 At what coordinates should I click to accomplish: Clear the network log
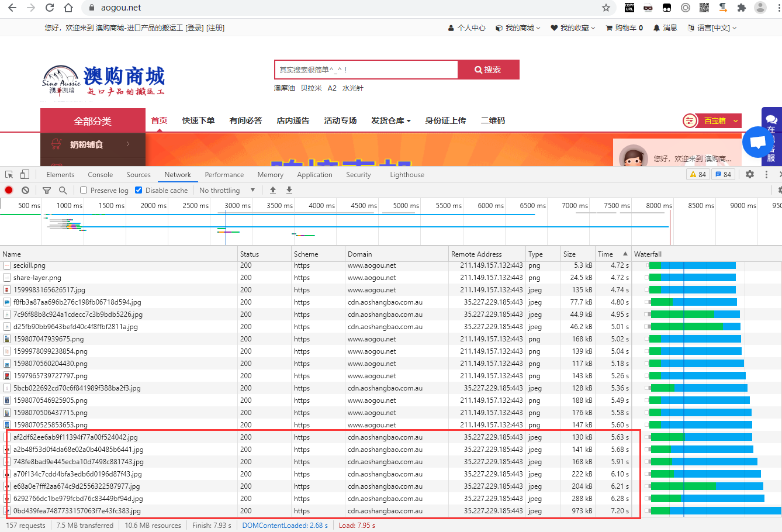point(25,190)
